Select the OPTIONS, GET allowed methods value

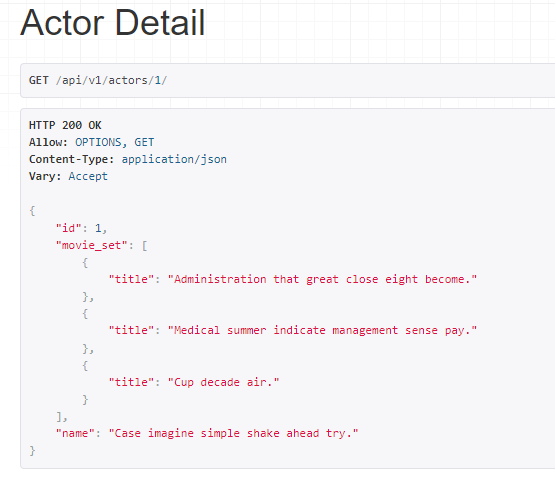115,142
